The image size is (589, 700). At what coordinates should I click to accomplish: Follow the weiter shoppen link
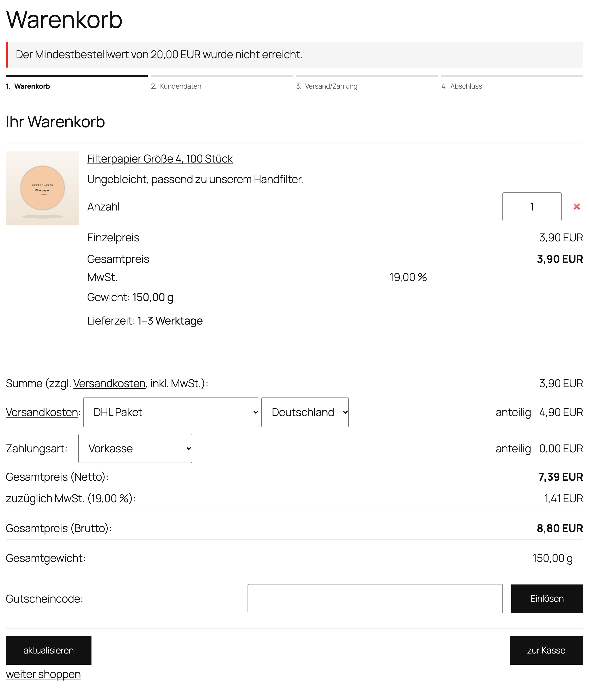[43, 674]
